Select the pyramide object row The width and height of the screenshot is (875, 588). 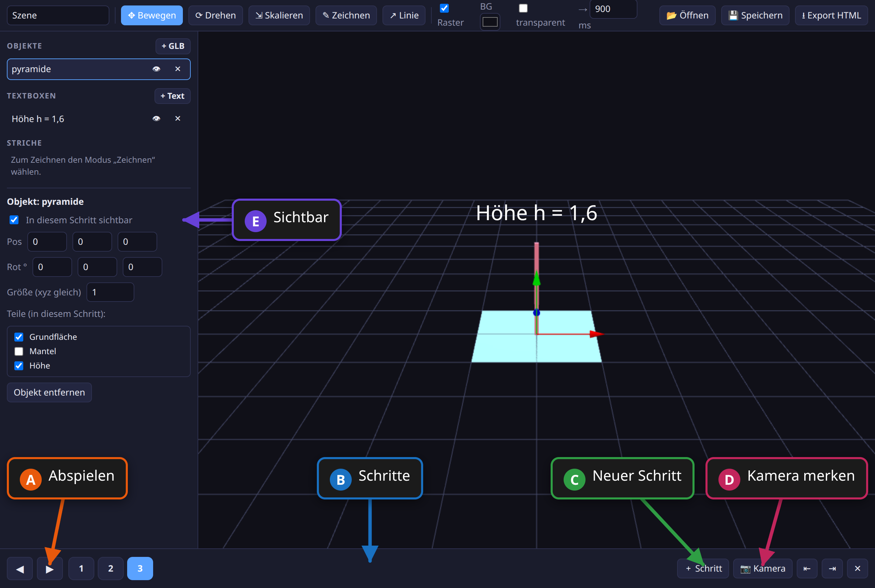(x=98, y=69)
